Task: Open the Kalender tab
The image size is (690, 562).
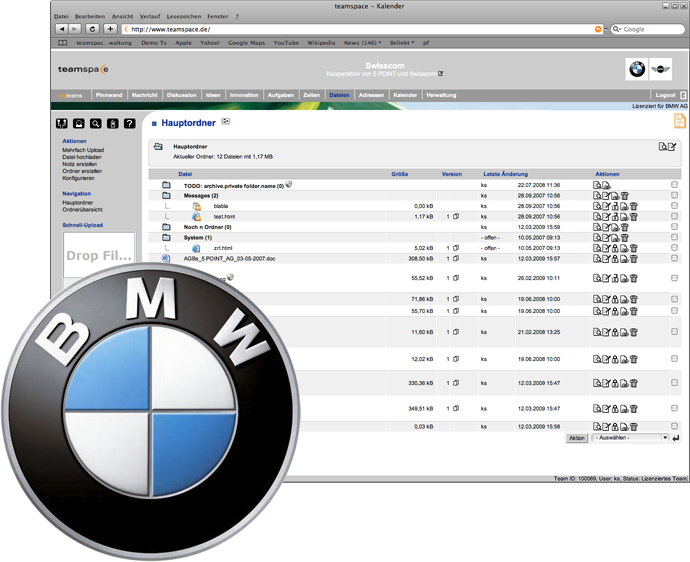Action: [405, 95]
